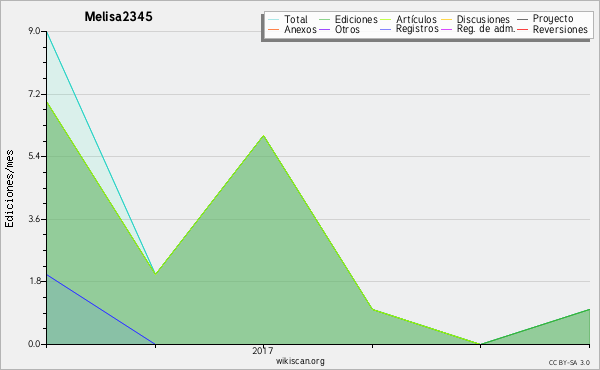Click the 1.8 y-axis label

pyautogui.click(x=34, y=281)
